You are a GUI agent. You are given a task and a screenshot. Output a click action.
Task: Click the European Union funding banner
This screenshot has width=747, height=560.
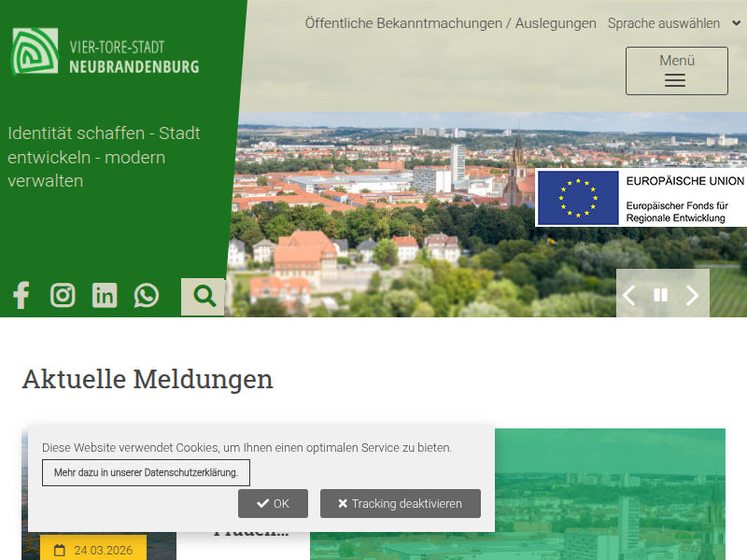tap(641, 198)
